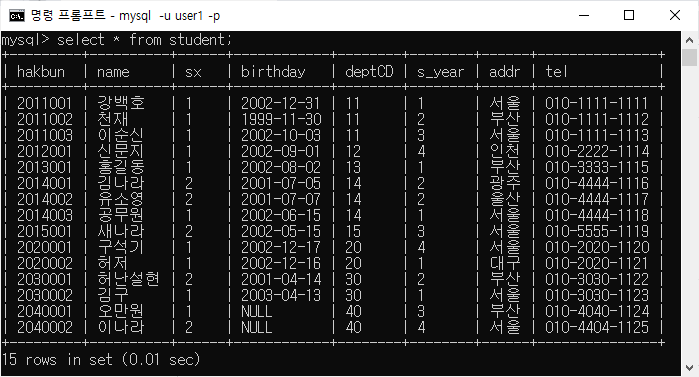Click phone number 010-5555-1119
Screen dimensions: 699x377
tap(596, 232)
